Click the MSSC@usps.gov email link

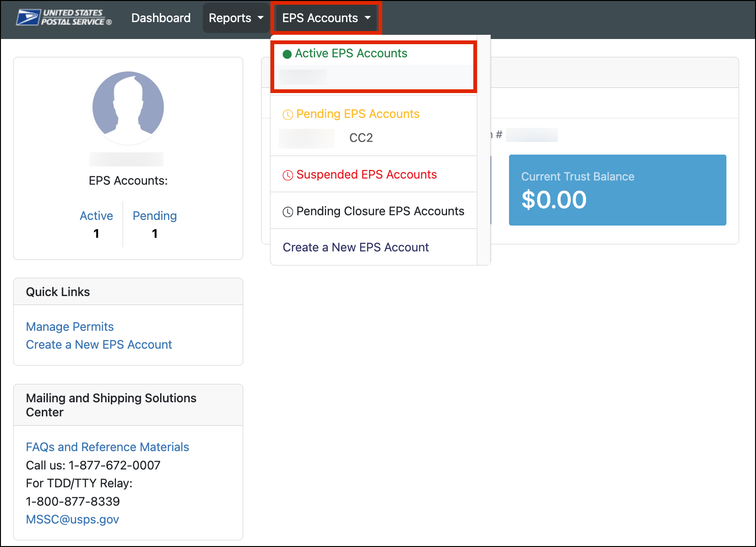pyautogui.click(x=73, y=519)
